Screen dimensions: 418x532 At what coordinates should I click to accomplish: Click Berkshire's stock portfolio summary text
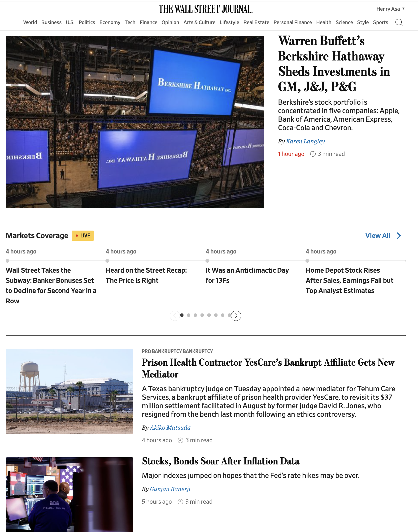339,115
